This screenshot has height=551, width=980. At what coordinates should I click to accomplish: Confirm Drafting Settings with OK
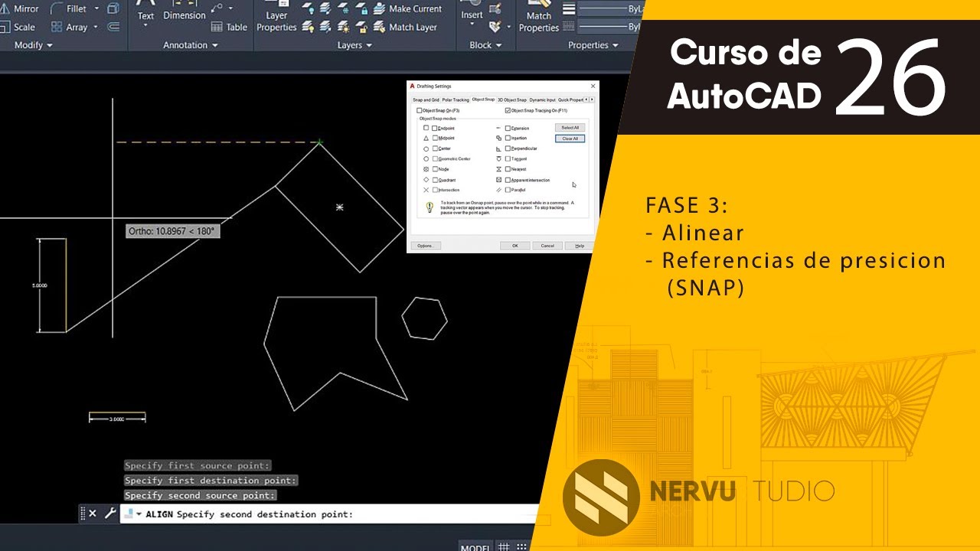(x=514, y=246)
